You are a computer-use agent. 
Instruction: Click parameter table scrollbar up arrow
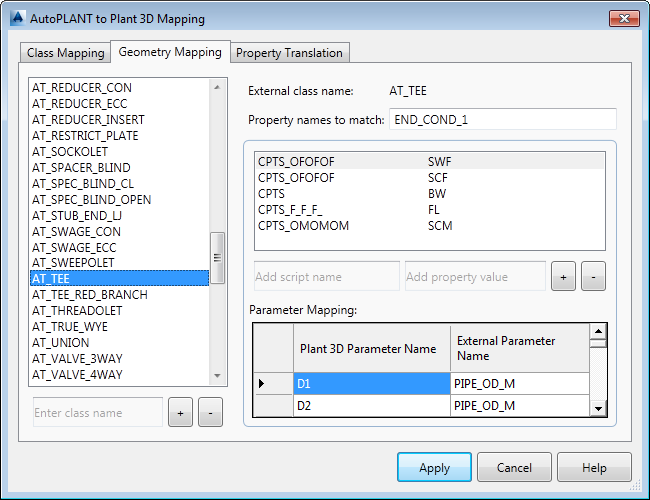tap(598, 331)
